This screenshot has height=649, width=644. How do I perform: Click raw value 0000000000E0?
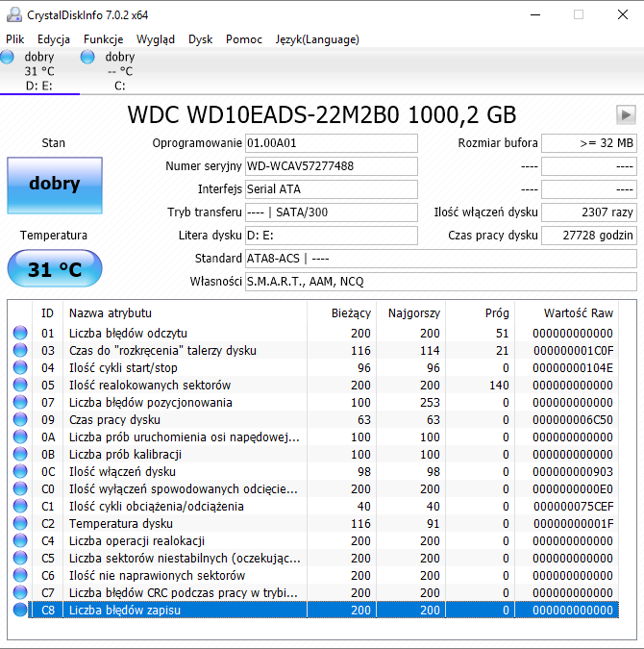(x=573, y=488)
